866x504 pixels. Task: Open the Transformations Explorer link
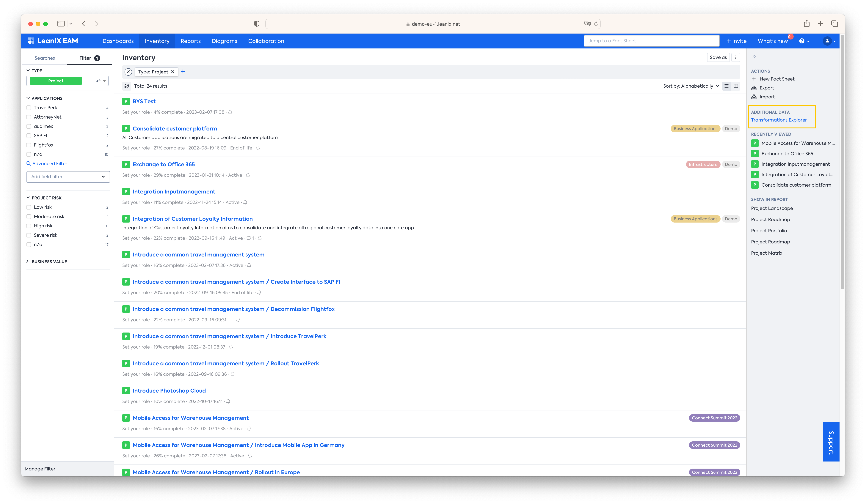coord(779,120)
